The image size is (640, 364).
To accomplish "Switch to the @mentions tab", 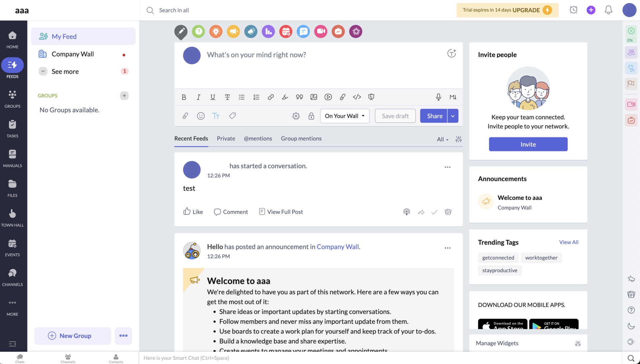I will (x=258, y=138).
